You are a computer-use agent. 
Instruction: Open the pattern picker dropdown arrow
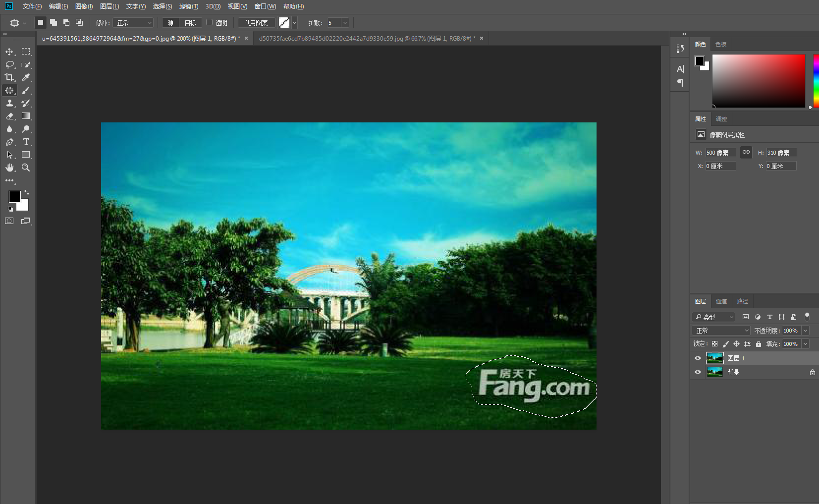[x=294, y=22]
